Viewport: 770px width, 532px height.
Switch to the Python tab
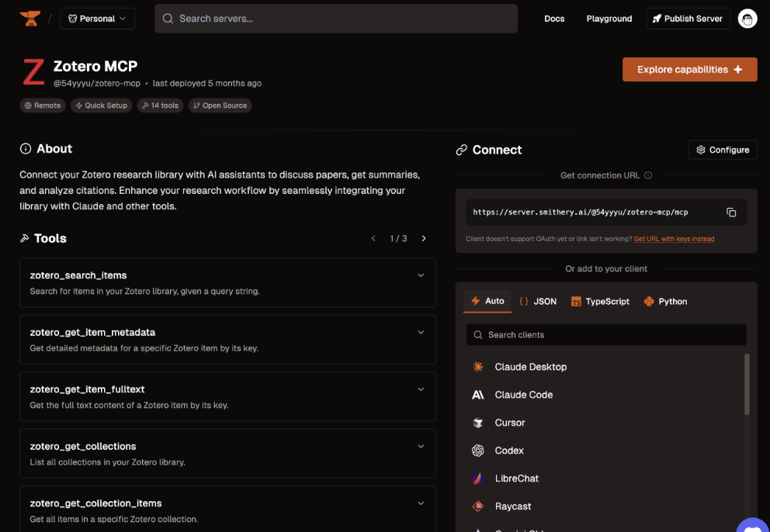click(665, 301)
